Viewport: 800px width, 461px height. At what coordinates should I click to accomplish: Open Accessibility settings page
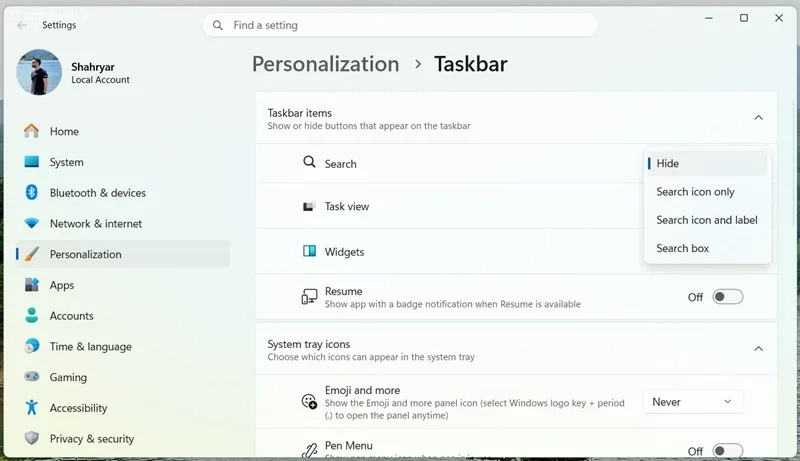pyautogui.click(x=122, y=407)
